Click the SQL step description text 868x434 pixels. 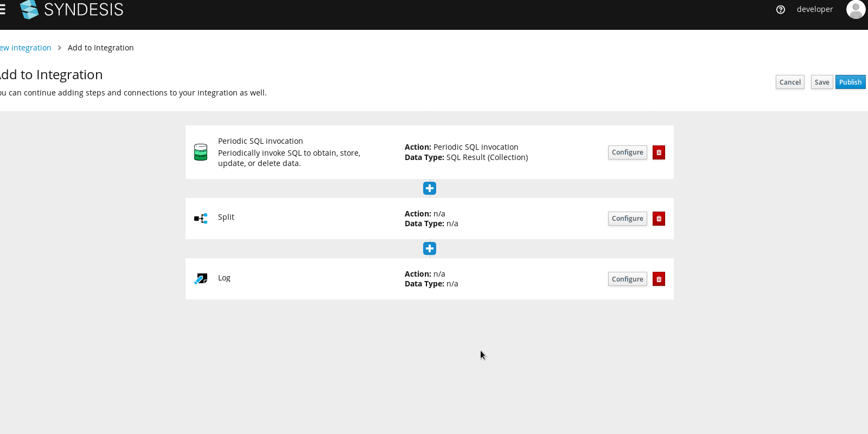coord(289,158)
